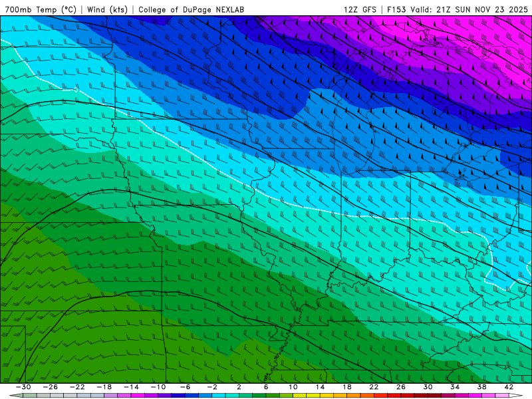Click the gray-green swatch below the -30 label
This screenshot has height=399, width=532.
(x=30, y=396)
